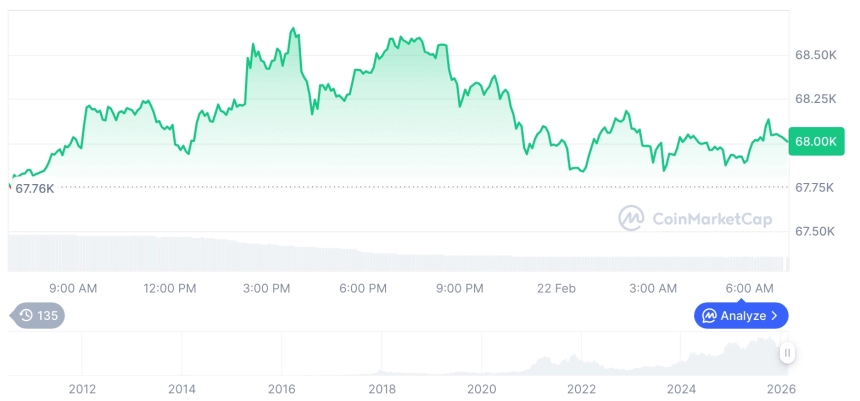The width and height of the screenshot is (860, 401).
Task: Click 2018 on the range timeline
Action: [x=382, y=389]
